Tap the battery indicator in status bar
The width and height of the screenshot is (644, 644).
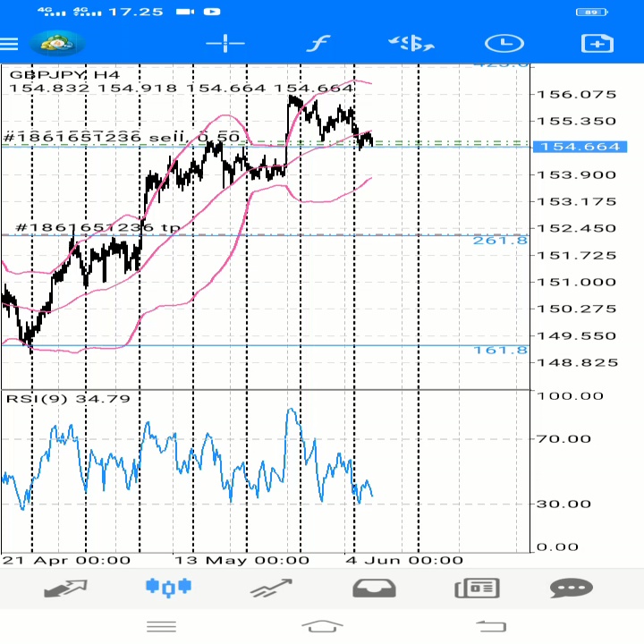(x=592, y=12)
